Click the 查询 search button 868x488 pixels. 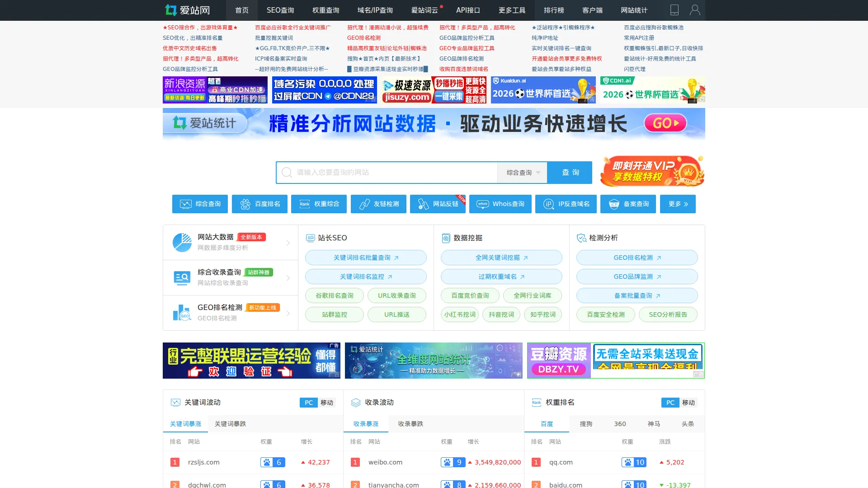[570, 173]
